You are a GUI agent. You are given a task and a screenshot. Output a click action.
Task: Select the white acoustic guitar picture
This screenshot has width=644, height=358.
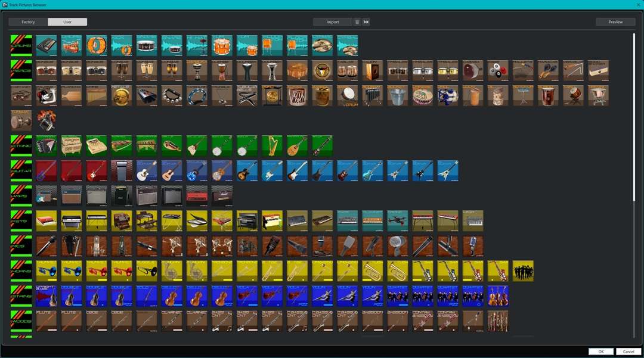point(147,170)
